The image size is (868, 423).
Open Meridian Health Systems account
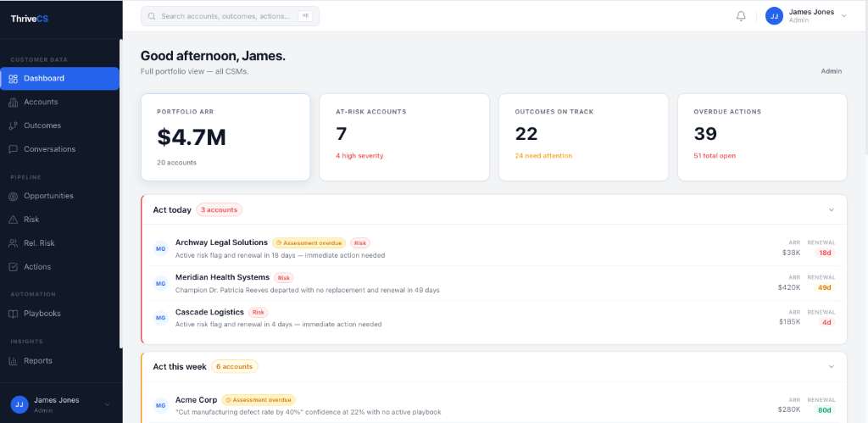(x=223, y=277)
